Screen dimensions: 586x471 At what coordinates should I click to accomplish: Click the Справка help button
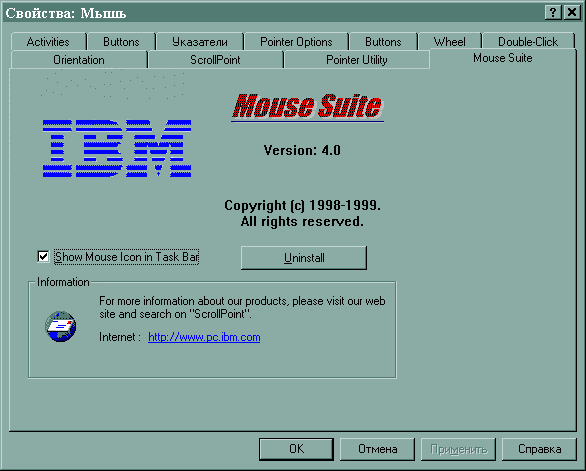point(539,449)
